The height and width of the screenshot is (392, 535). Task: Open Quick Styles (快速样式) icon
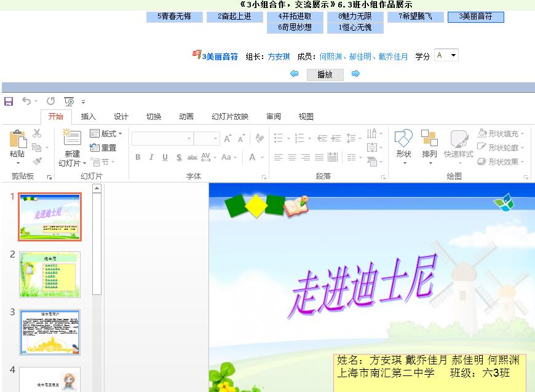459,138
